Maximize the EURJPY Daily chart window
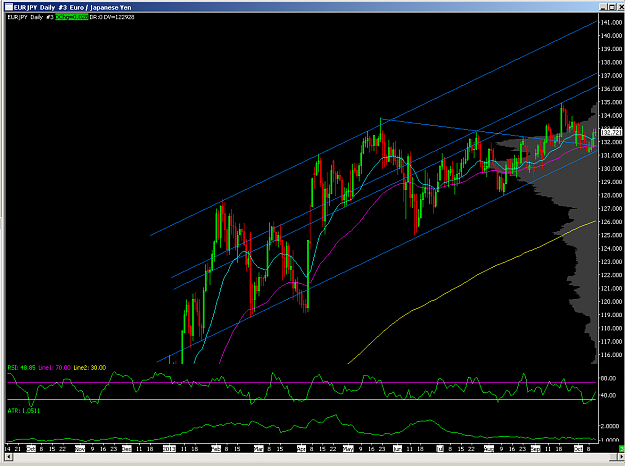The width and height of the screenshot is (625, 466). click(612, 7)
